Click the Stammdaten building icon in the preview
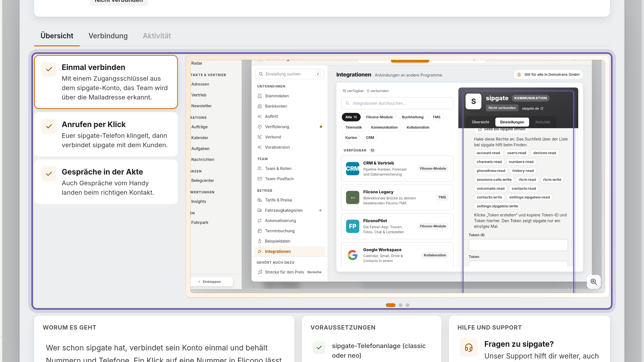Viewport: 644px width, 362px height. click(259, 96)
